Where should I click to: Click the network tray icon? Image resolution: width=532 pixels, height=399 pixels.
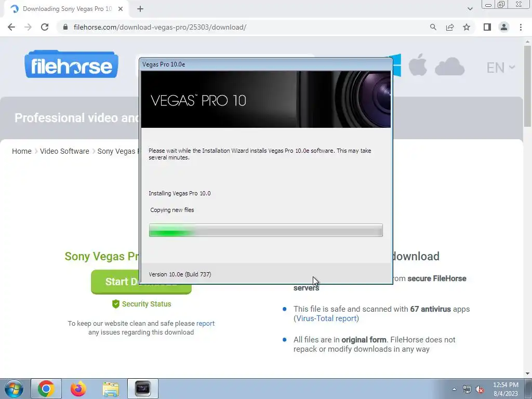pos(467,389)
